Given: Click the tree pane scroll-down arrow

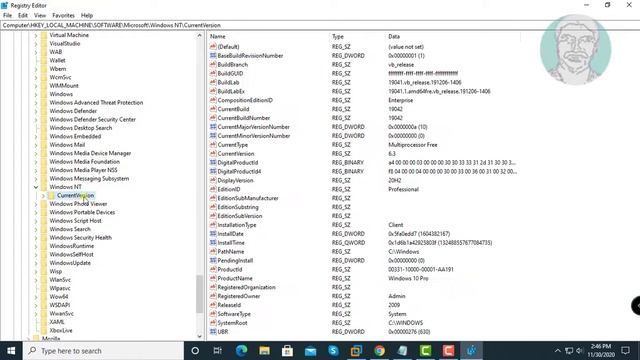Looking at the screenshot, I should coord(199,336).
